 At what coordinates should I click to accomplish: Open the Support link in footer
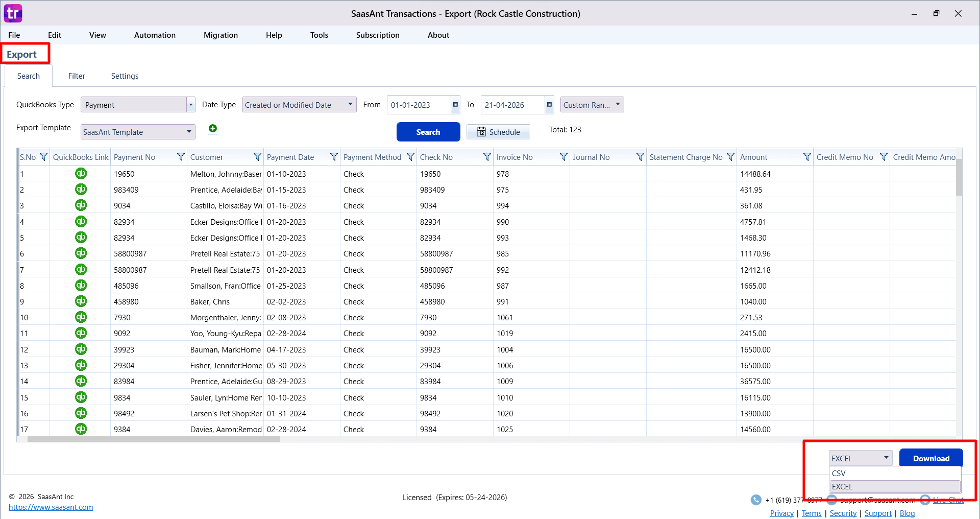878,513
